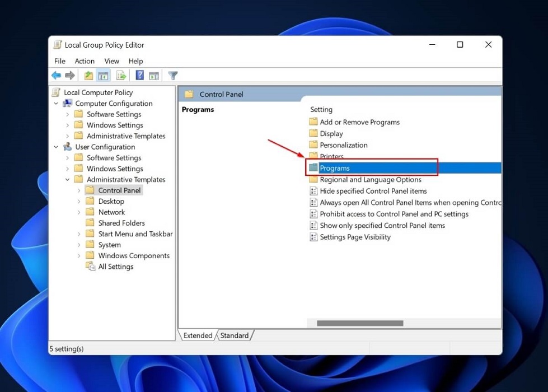Toggle the Show/Hide Console Tree icon
The width and height of the screenshot is (548, 392).
coord(103,75)
